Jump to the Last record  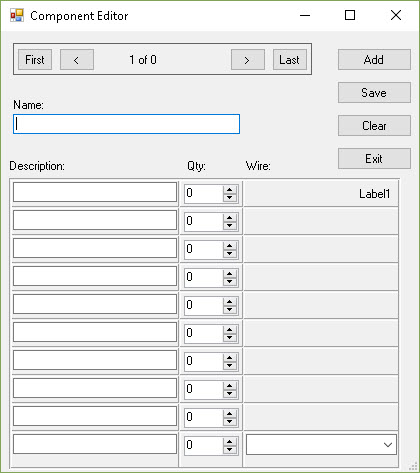pyautogui.click(x=290, y=60)
